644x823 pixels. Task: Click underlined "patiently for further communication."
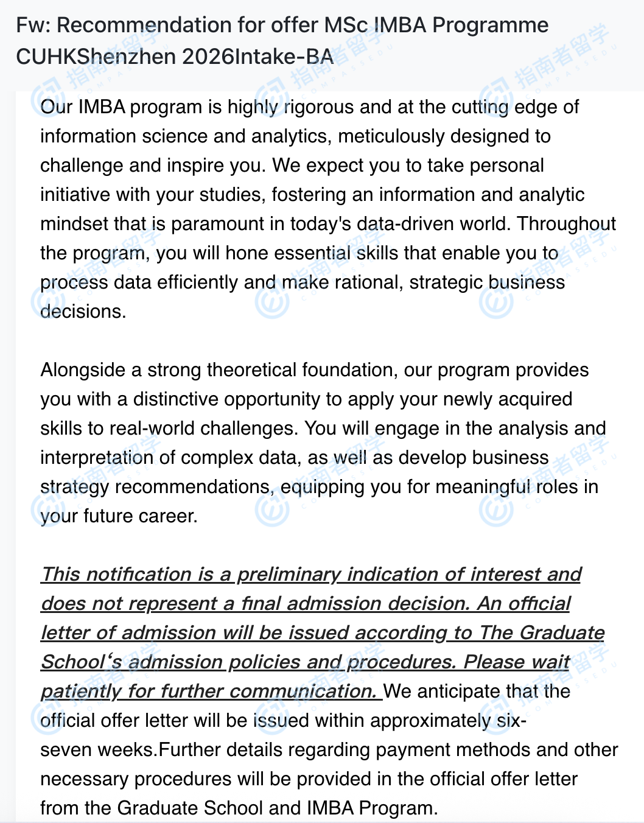pos(211,691)
